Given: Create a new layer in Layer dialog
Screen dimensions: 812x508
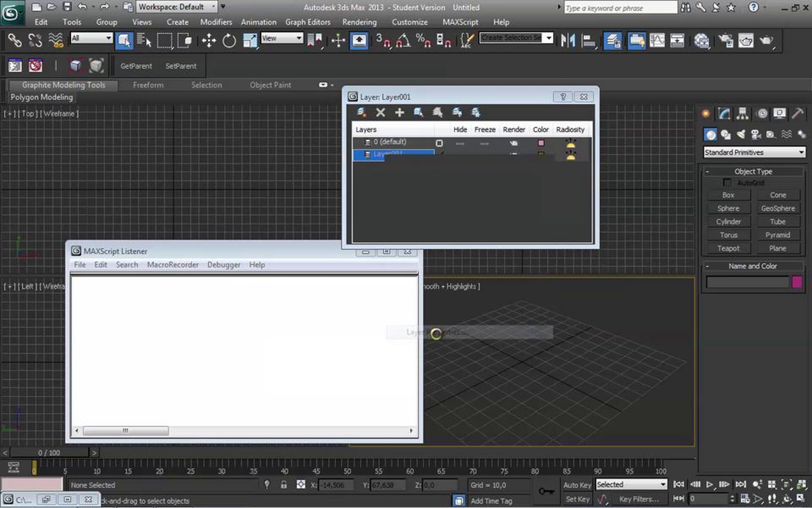Looking at the screenshot, I should tap(361, 112).
